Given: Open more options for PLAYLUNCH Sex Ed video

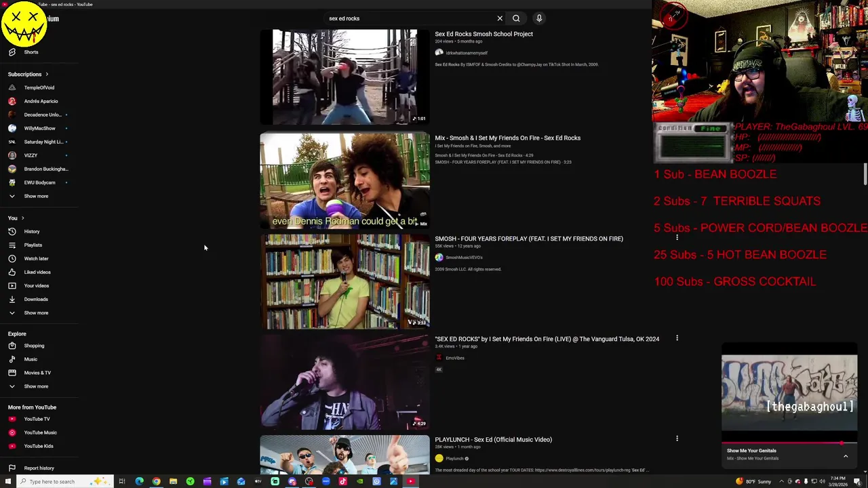Looking at the screenshot, I should coord(677,439).
